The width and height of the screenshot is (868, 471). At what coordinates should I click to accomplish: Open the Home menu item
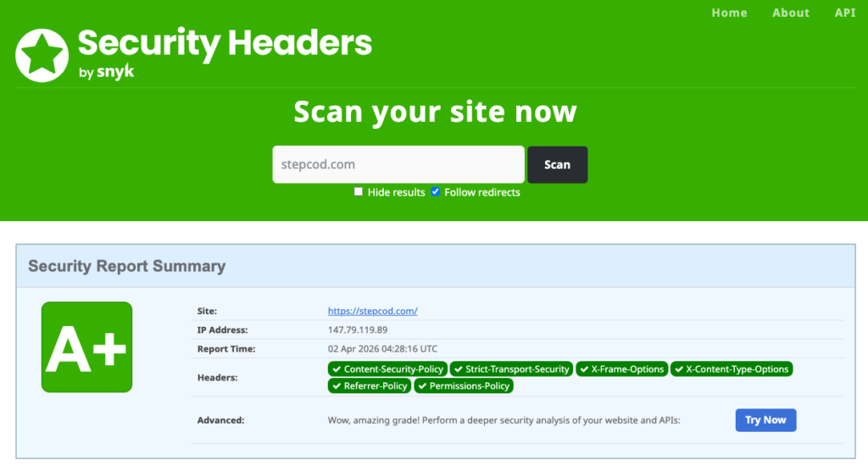729,13
